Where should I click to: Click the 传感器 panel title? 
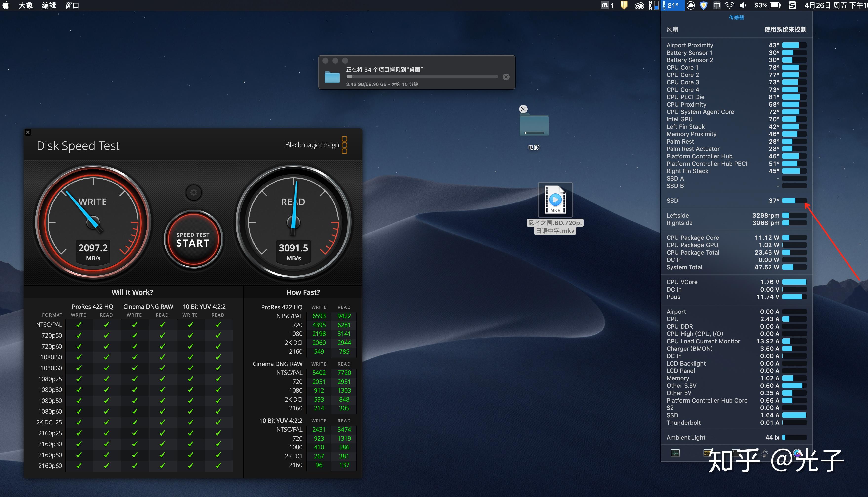click(736, 18)
